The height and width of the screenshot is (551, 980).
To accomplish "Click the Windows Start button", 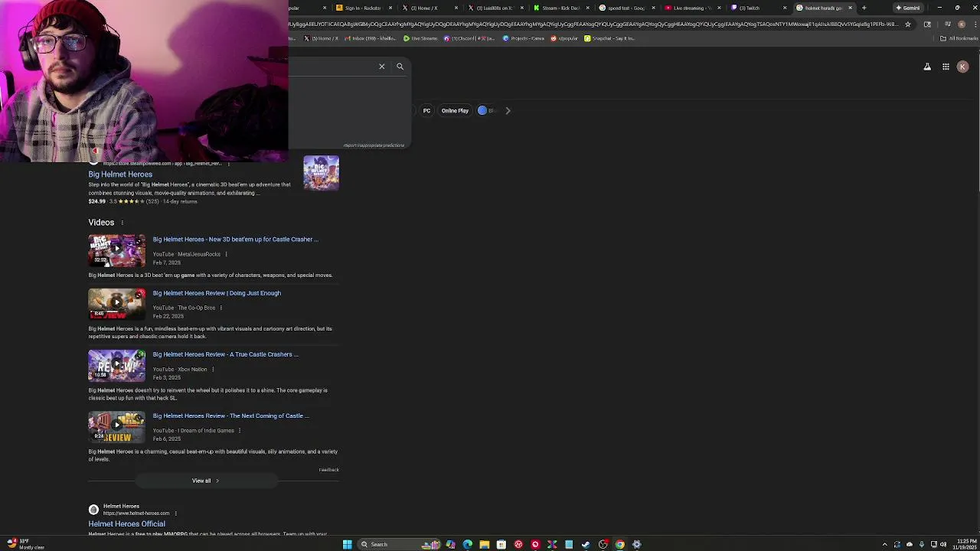I will (348, 544).
